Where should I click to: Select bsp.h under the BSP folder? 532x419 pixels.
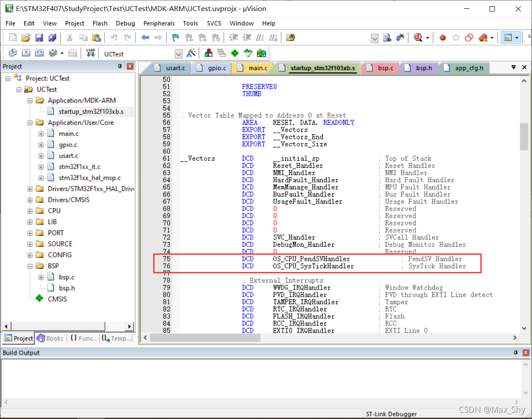(66, 288)
